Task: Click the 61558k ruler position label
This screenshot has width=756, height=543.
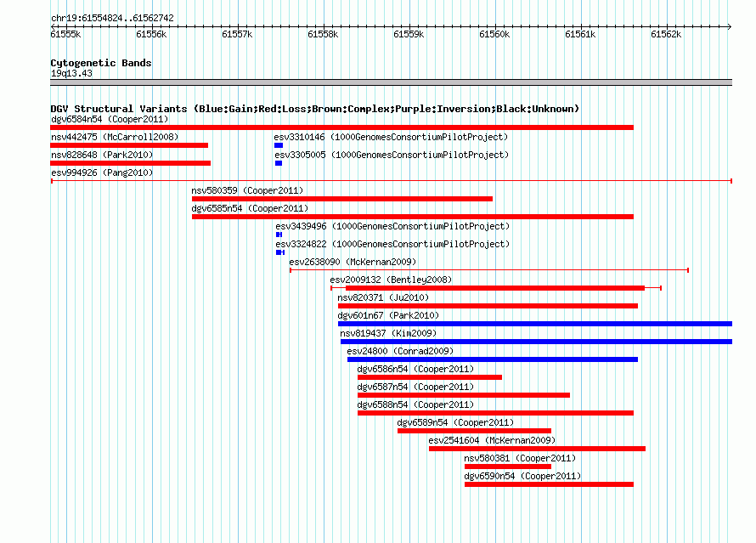Action: click(323, 34)
